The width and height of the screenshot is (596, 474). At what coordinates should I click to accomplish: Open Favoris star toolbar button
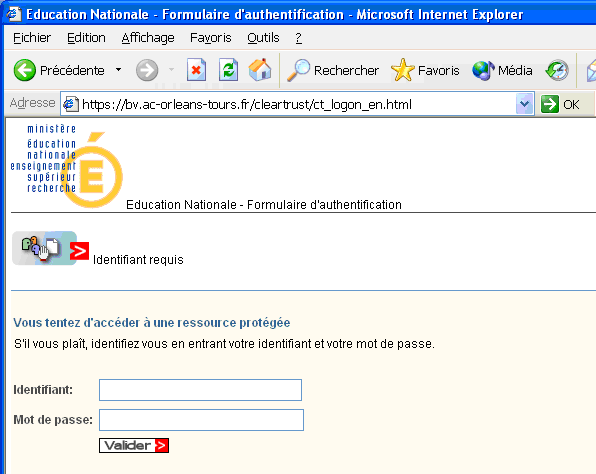(425, 70)
